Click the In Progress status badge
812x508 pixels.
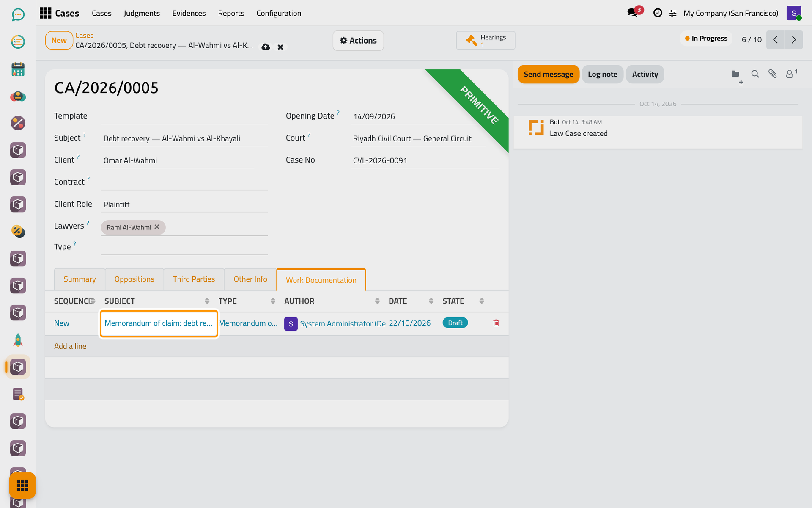click(706, 39)
